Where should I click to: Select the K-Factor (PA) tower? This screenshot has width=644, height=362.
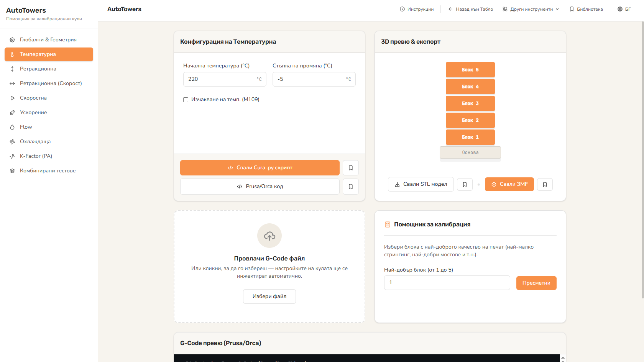click(x=49, y=156)
